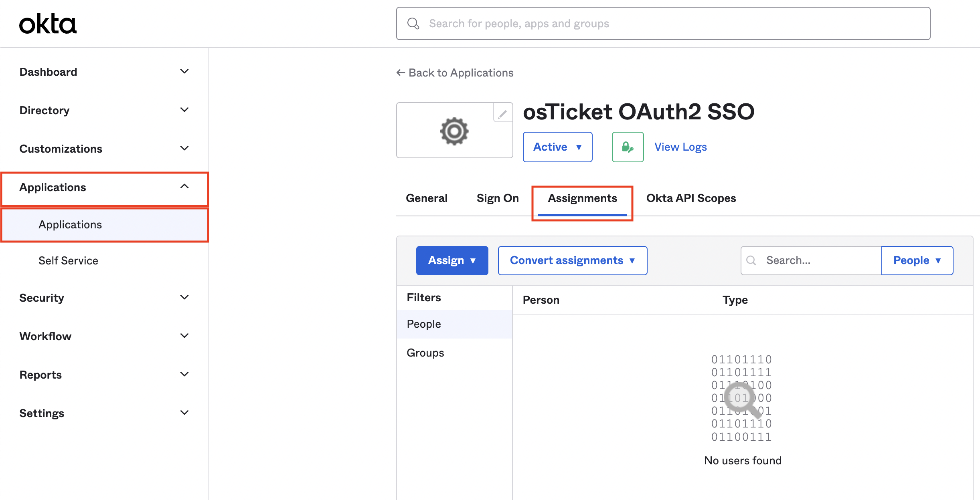This screenshot has height=500, width=980.
Task: Open Self Service in sidebar
Action: [68, 261]
